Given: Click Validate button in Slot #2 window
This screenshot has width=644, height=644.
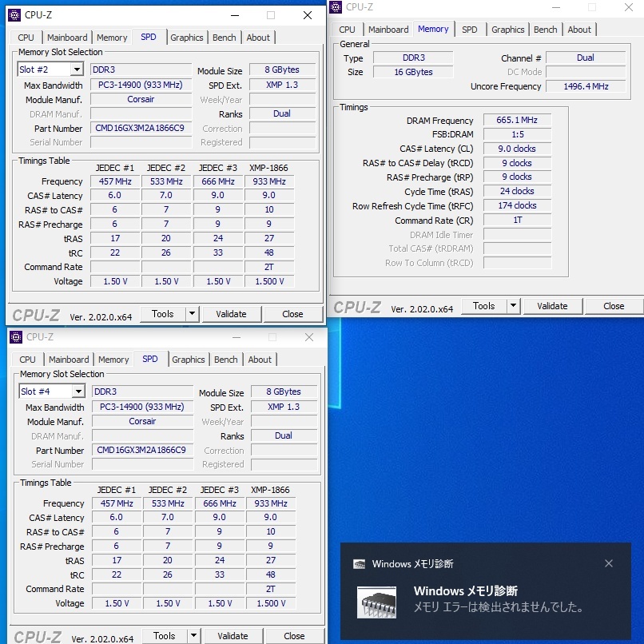Looking at the screenshot, I should pyautogui.click(x=231, y=314).
